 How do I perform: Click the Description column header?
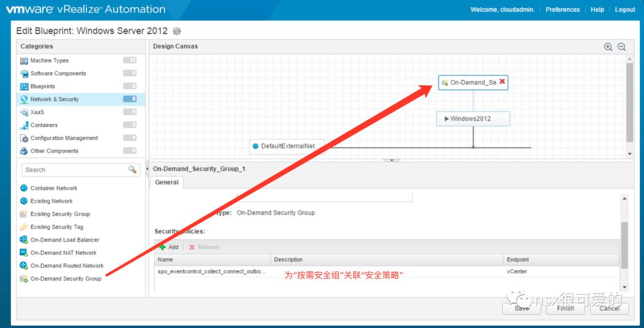(387, 260)
